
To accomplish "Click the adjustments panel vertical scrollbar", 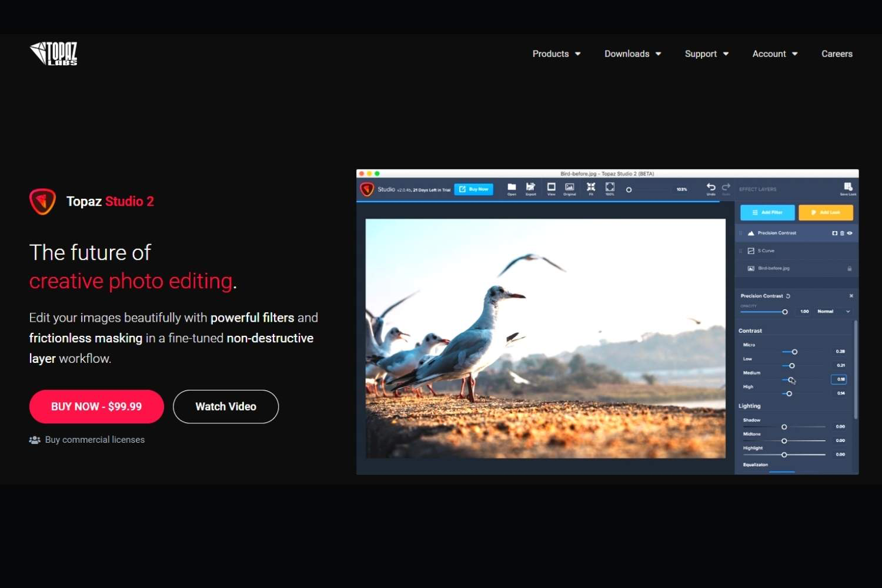I will tap(856, 369).
